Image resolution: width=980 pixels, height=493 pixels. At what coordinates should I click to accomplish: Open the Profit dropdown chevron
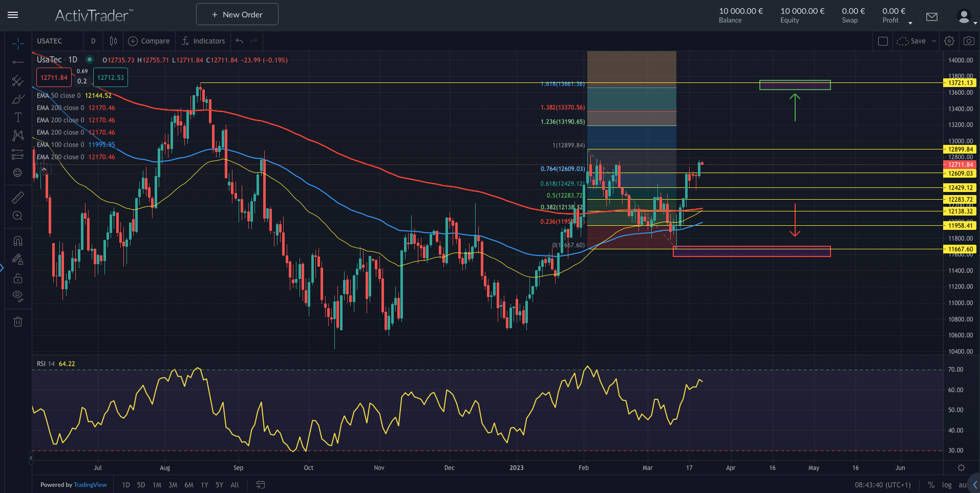pos(910,22)
